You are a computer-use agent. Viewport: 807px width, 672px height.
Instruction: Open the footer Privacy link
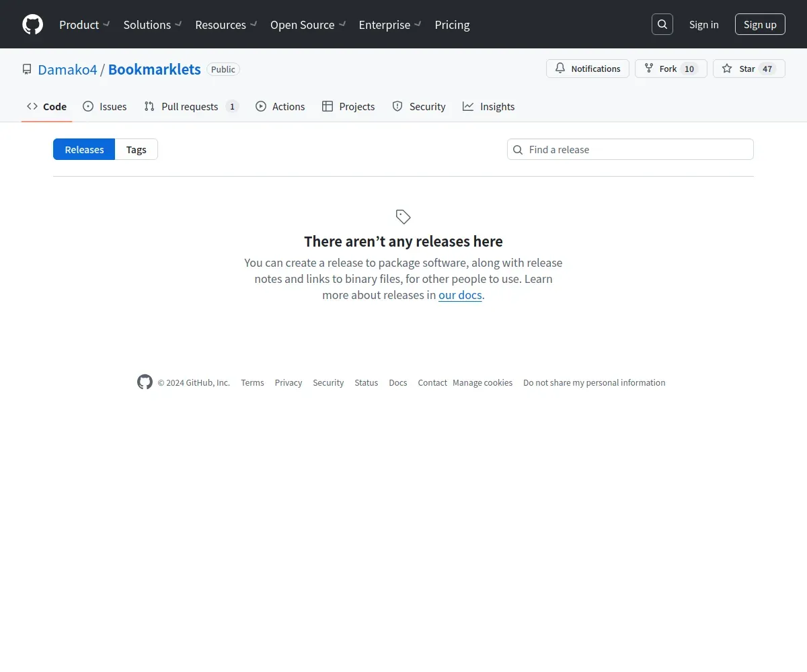[289, 382]
